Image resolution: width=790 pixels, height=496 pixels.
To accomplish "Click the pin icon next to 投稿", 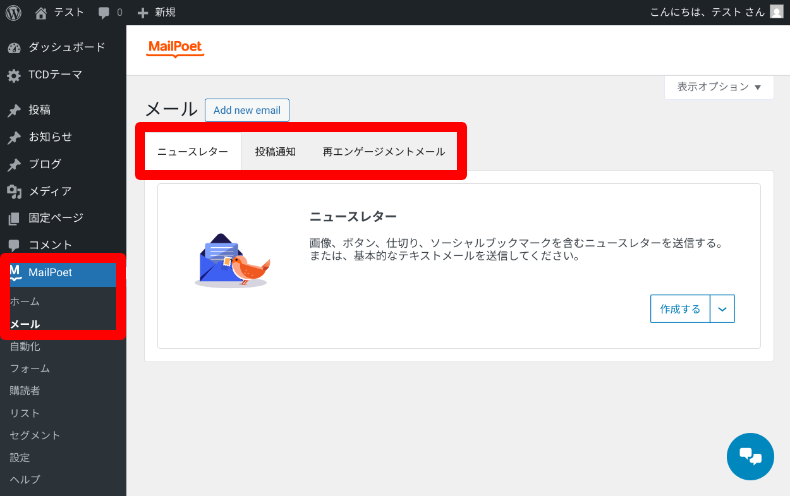I will [14, 110].
